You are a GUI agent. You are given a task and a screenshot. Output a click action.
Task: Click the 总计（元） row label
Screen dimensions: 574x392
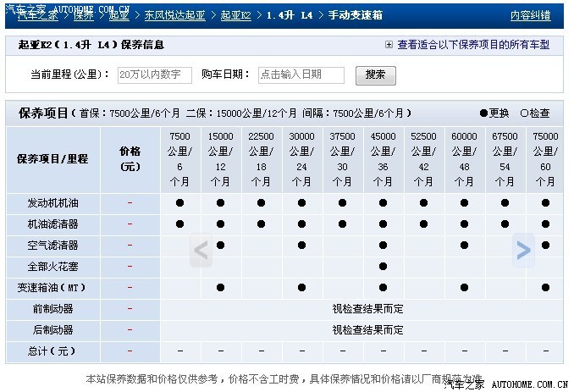click(52, 351)
